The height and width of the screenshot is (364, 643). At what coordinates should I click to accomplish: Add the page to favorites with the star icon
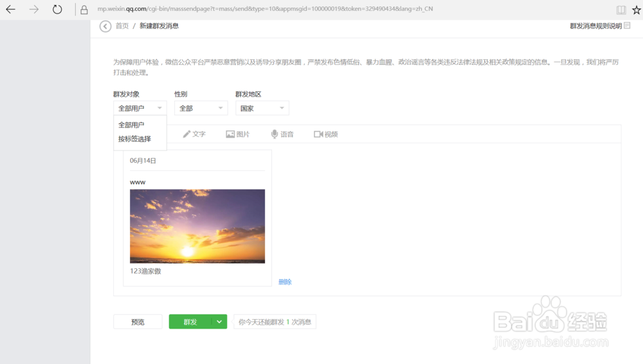click(637, 10)
